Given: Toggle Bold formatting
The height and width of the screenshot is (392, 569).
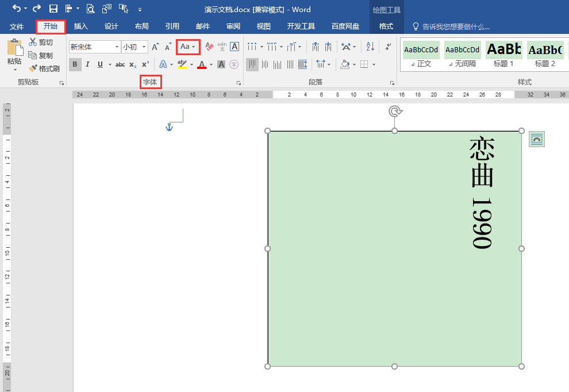Looking at the screenshot, I should (75, 64).
